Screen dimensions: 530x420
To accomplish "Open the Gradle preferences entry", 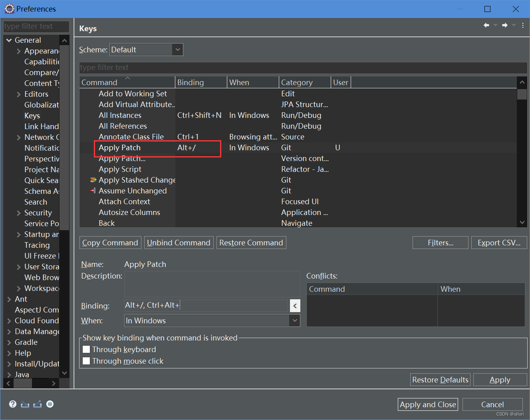I will pos(25,342).
